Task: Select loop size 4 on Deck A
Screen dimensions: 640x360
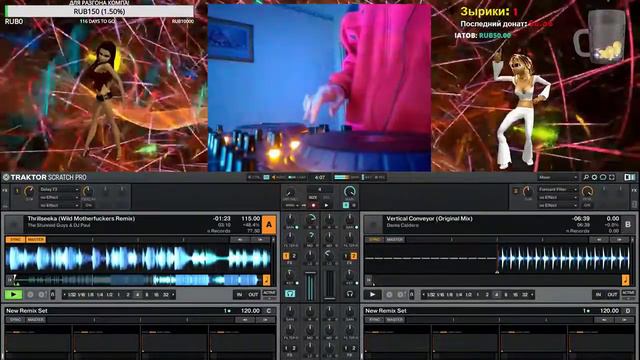Action: (x=138, y=294)
